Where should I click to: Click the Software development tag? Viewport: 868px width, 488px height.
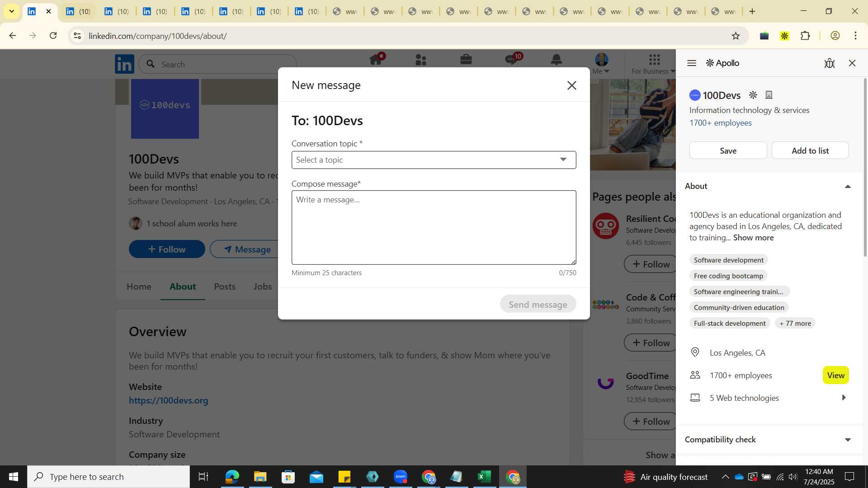click(728, 260)
